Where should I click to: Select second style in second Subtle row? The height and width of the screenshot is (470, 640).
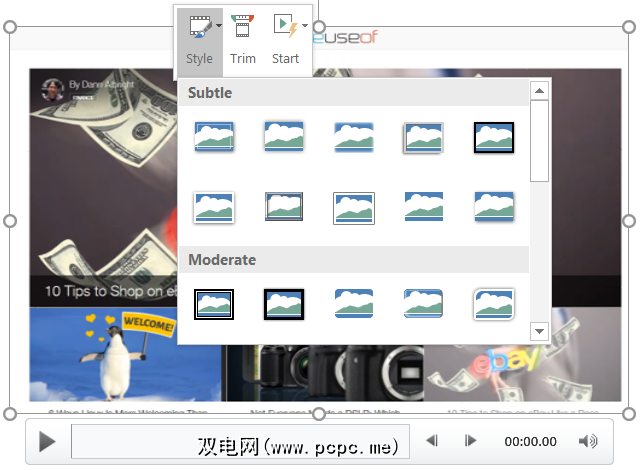point(284,206)
